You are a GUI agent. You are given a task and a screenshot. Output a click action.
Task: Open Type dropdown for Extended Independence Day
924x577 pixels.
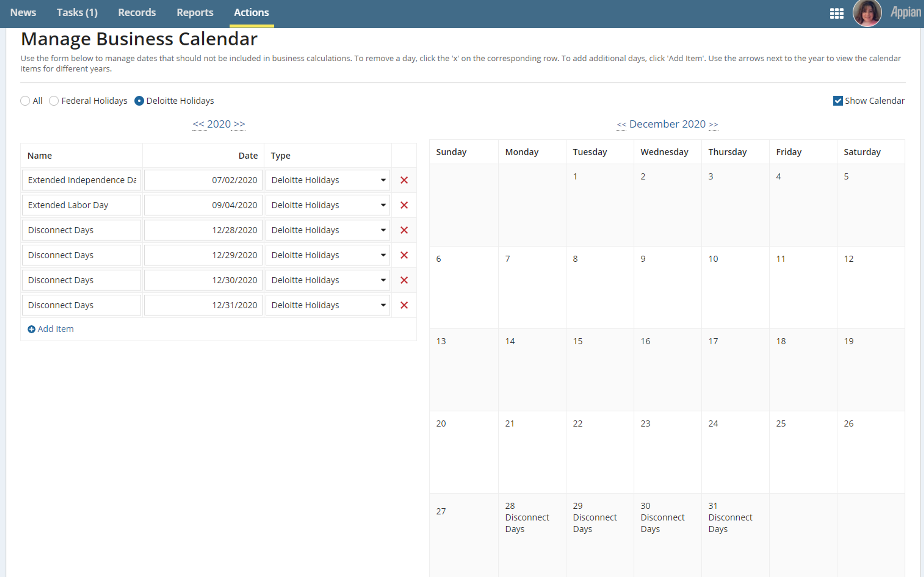click(327, 180)
